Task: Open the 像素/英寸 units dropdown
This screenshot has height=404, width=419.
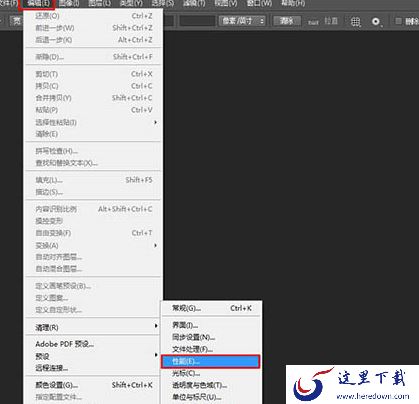Action: tap(242, 21)
